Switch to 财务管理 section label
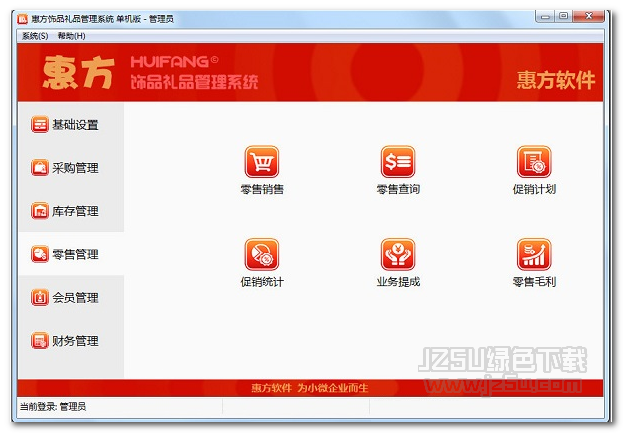Image resolution: width=623 pixels, height=433 pixels. tap(75, 341)
